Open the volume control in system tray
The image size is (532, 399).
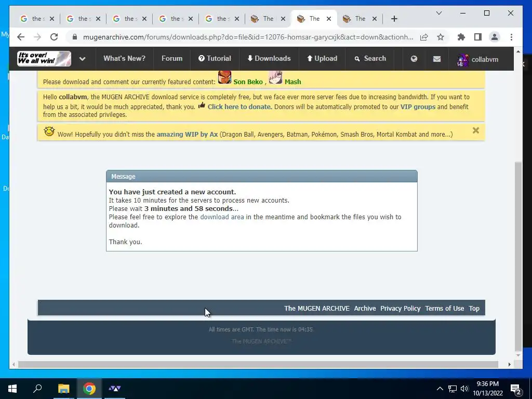point(464,389)
